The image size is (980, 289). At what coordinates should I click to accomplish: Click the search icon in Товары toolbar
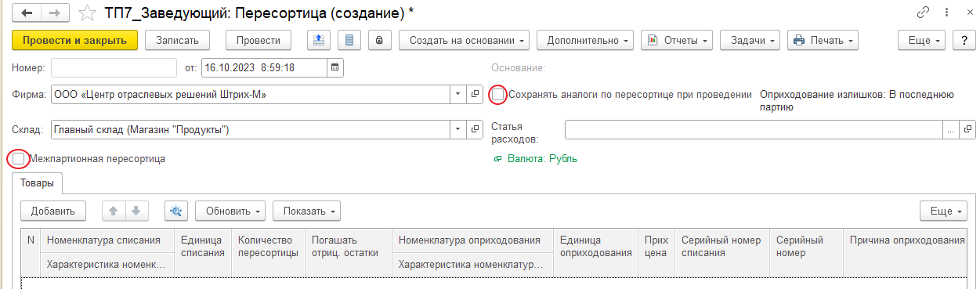pyautogui.click(x=176, y=211)
